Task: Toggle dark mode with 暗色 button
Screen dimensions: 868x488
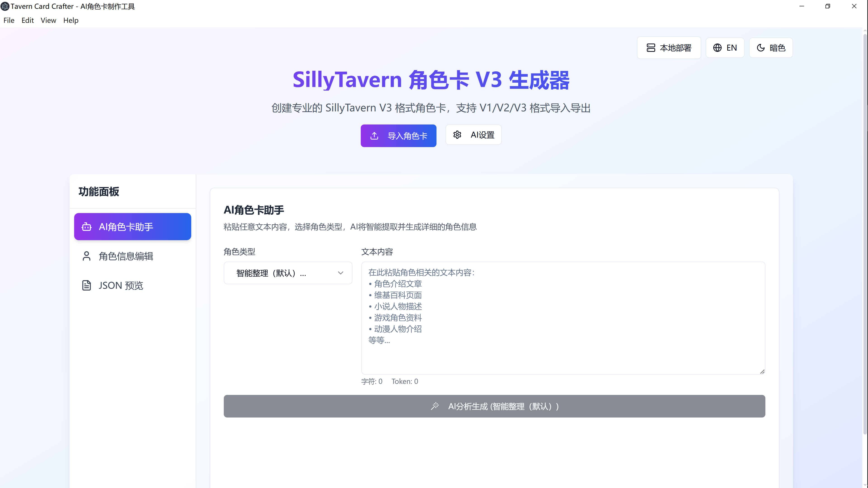Action: [x=771, y=48]
